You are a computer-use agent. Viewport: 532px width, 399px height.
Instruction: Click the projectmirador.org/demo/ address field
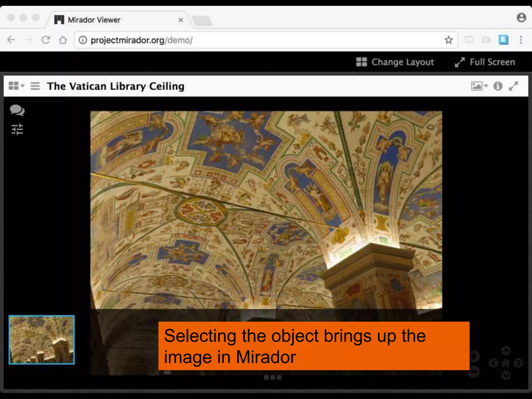266,40
